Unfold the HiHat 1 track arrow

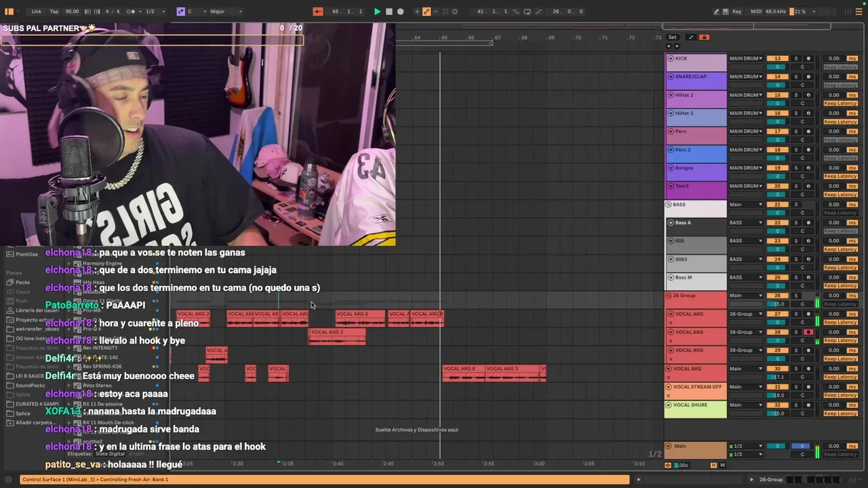pos(671,95)
